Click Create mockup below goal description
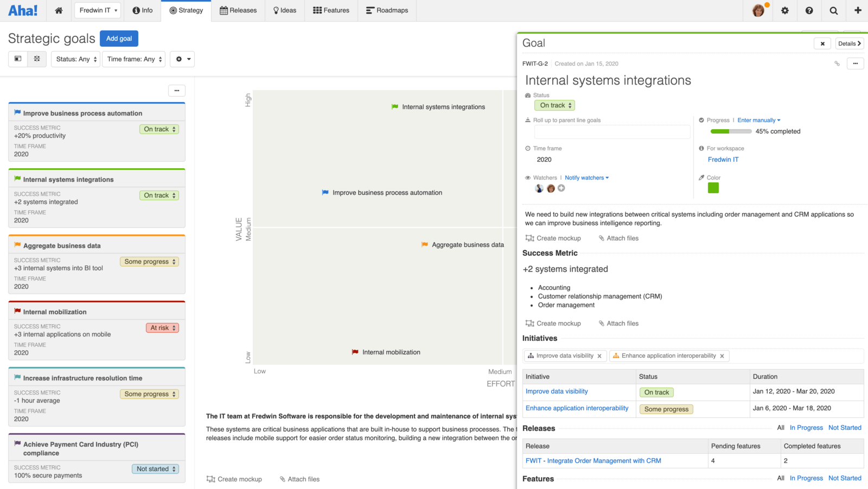This screenshot has height=489, width=868. click(553, 238)
